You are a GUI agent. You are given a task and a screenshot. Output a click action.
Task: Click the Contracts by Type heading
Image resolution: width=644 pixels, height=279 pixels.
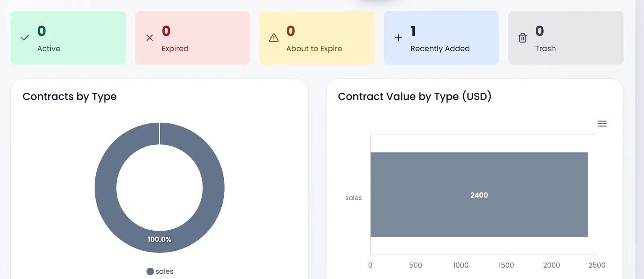click(70, 96)
